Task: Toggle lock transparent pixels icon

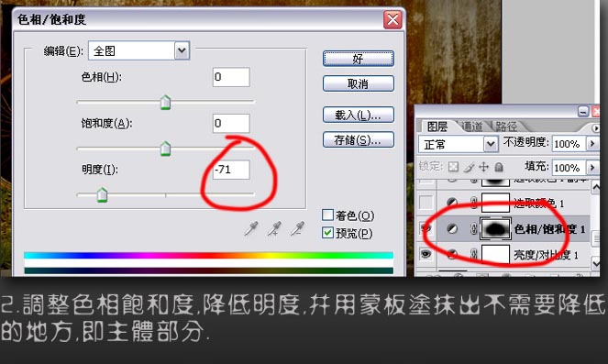Action: coord(453,167)
